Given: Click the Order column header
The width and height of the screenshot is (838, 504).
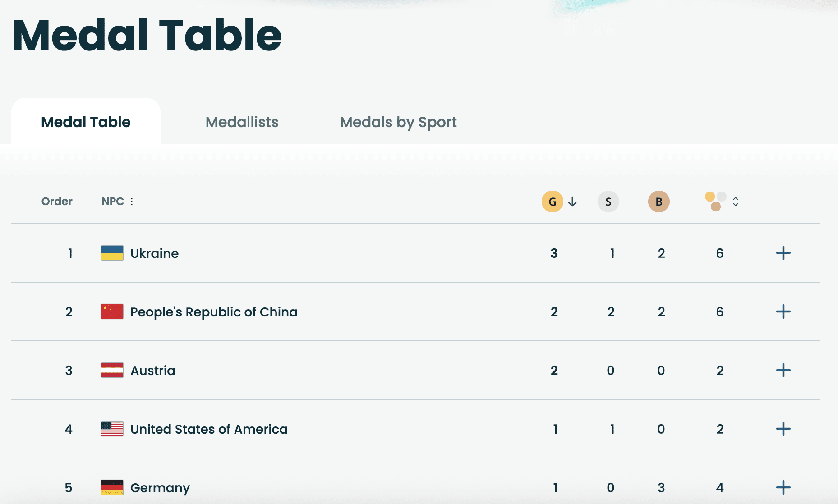Looking at the screenshot, I should coord(57,202).
